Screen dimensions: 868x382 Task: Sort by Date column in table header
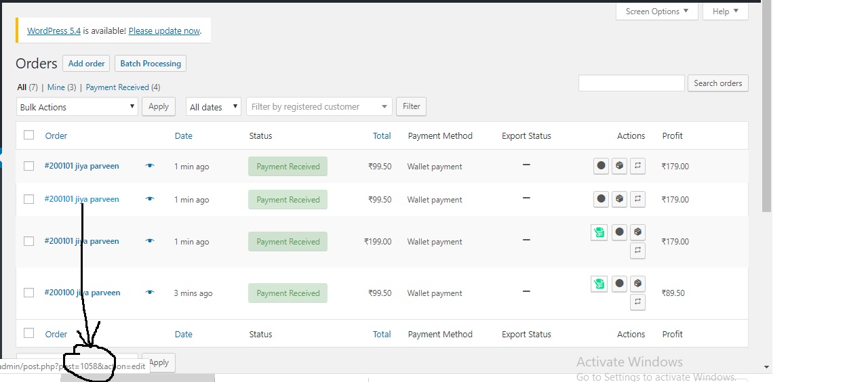(184, 135)
